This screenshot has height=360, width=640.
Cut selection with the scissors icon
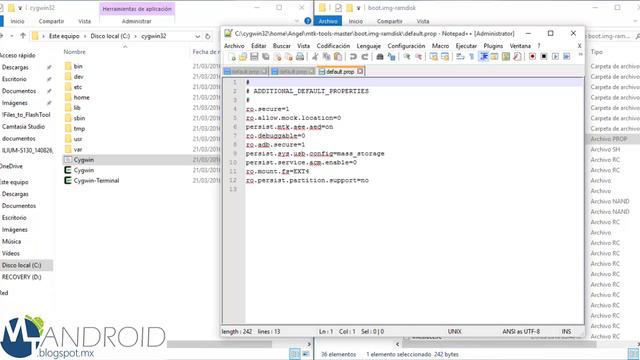click(315, 57)
